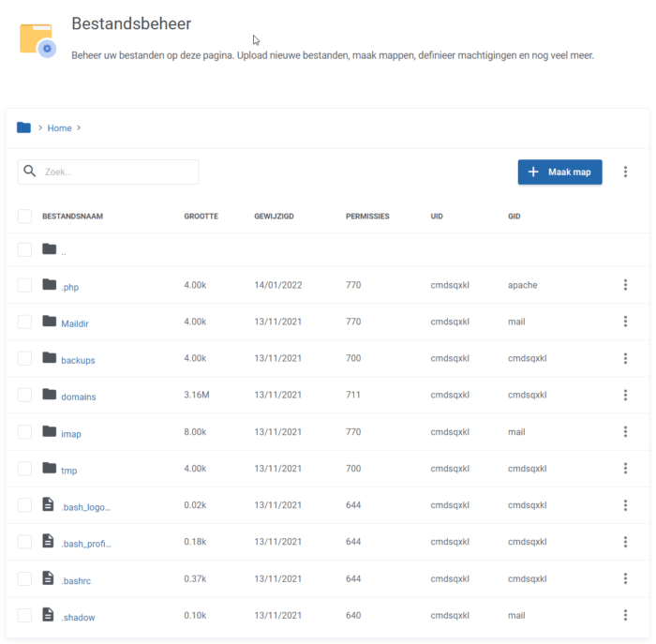Click the folder icon of the .php row
The height and width of the screenshot is (644, 656).
coord(50,285)
